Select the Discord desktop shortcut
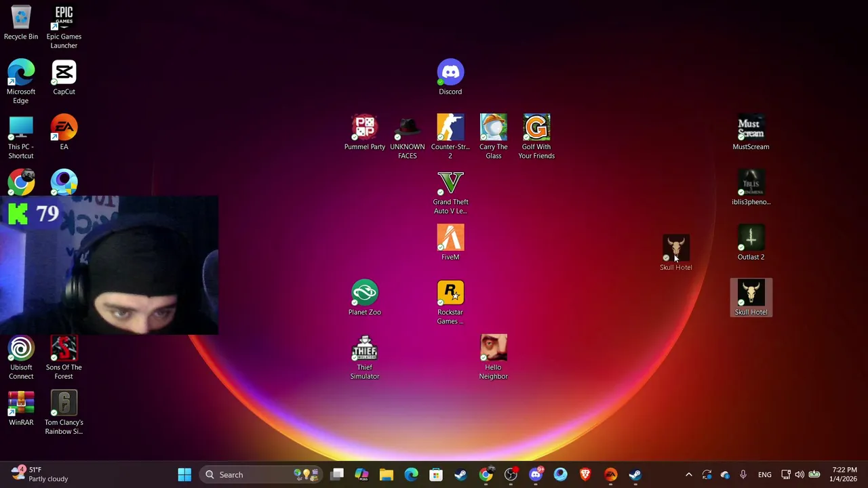Viewport: 868px width, 488px height. pyautogui.click(x=450, y=77)
